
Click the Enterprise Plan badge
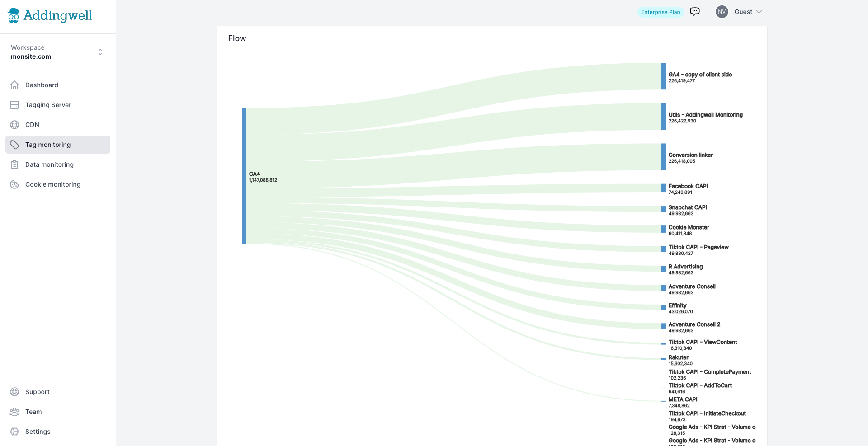point(660,12)
